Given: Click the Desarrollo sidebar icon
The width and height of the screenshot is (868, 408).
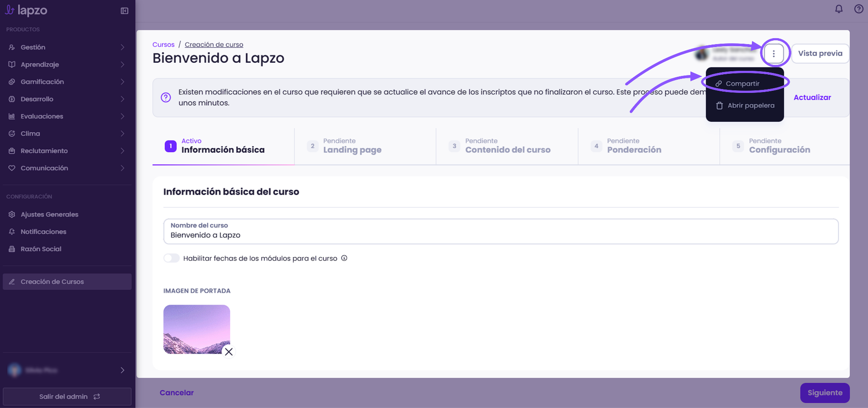Looking at the screenshot, I should coord(12,99).
